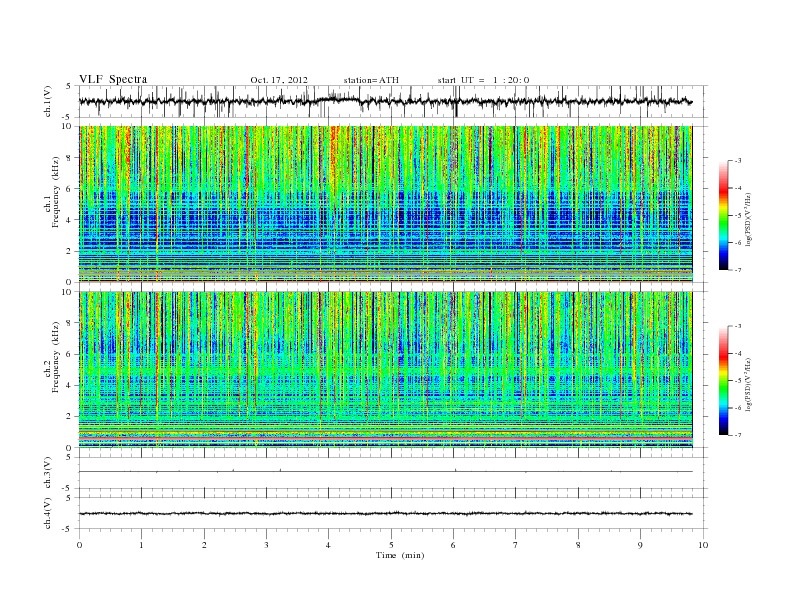Click the '8' kHz tick label on ch.2 spectrogram
Image resolution: width=792 pixels, height=612 pixels.
point(70,323)
